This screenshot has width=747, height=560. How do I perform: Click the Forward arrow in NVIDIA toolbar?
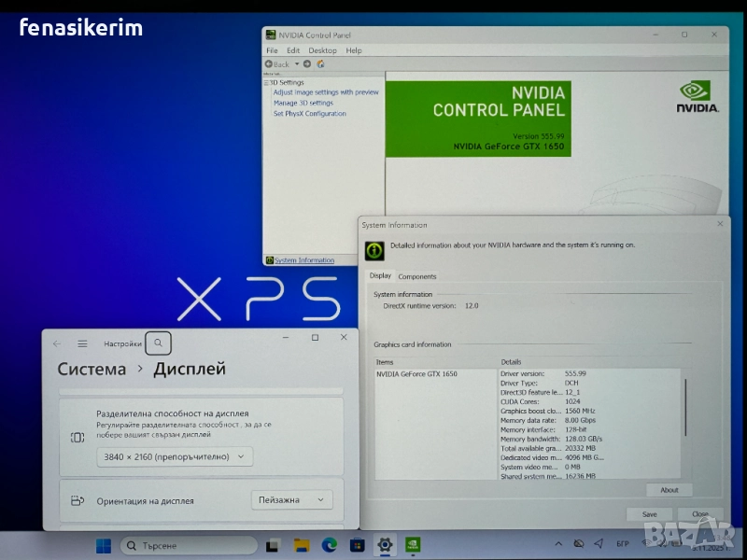point(307,63)
